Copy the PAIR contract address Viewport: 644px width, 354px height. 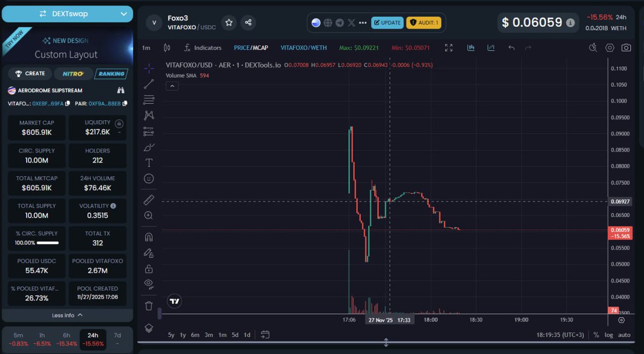point(125,103)
